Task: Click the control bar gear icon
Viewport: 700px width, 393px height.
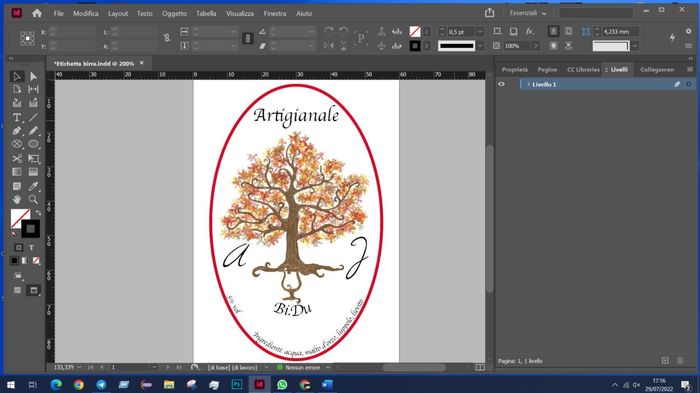Action: [688, 31]
